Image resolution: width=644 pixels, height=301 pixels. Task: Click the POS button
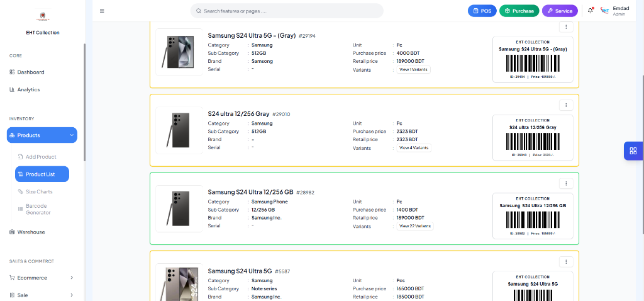pos(482,11)
